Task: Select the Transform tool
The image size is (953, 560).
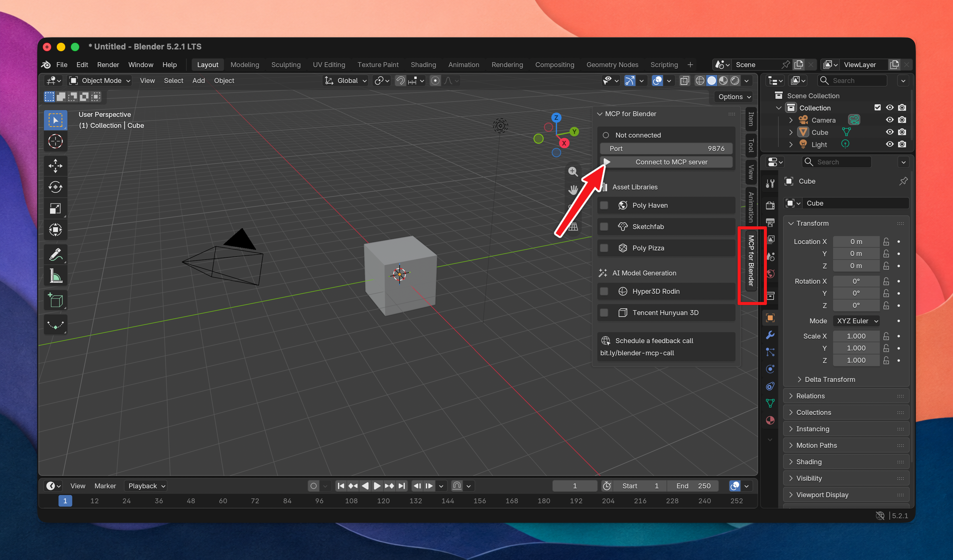Action: tap(56, 229)
